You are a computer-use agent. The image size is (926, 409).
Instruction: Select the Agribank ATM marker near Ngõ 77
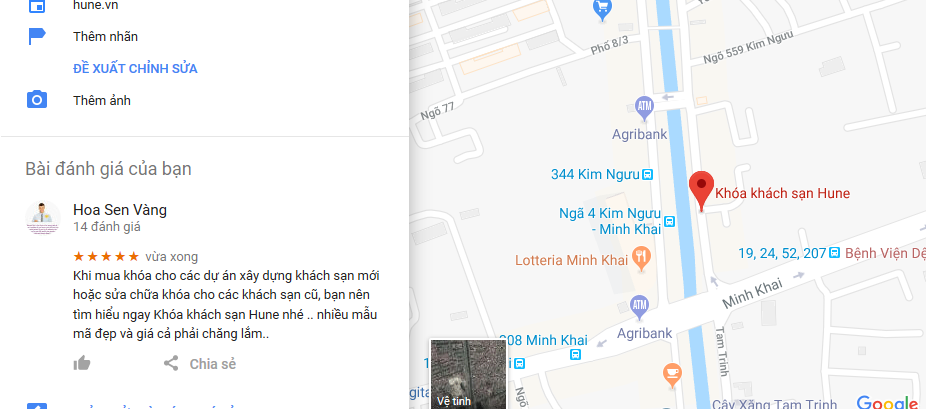(644, 107)
